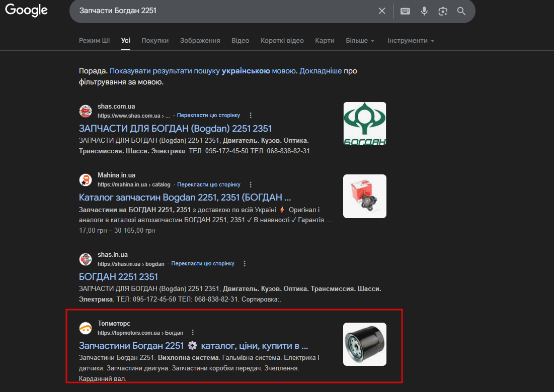554x392 pixels.
Task: Start voice search with microphone icon
Action: 424,11
